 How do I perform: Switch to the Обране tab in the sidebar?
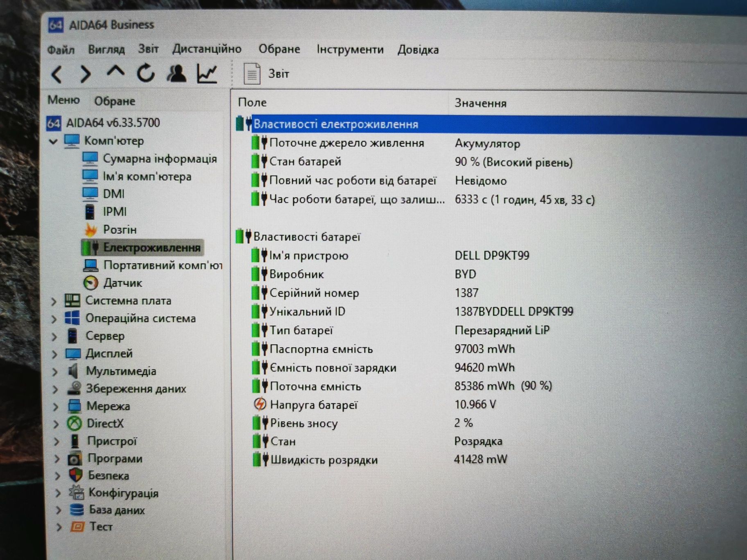tap(115, 101)
